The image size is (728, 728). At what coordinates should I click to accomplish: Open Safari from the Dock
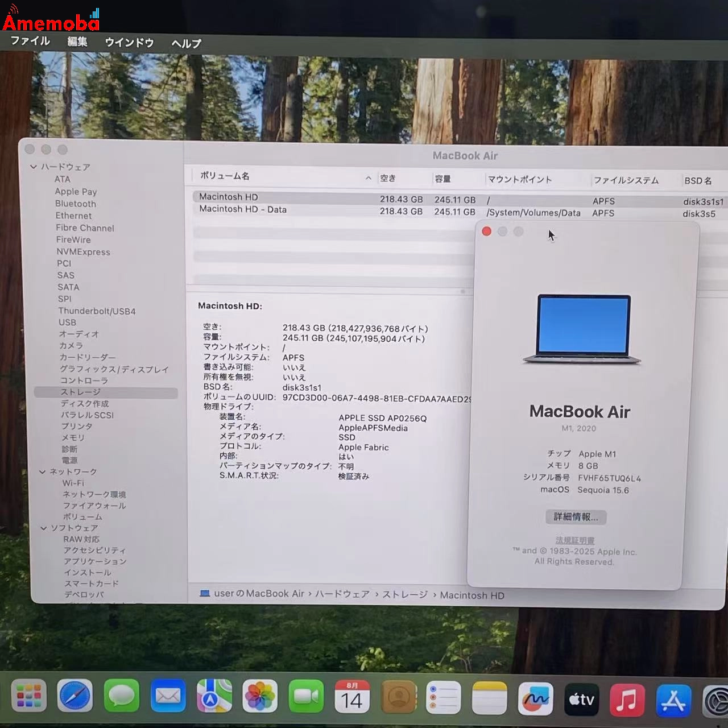coord(75,695)
